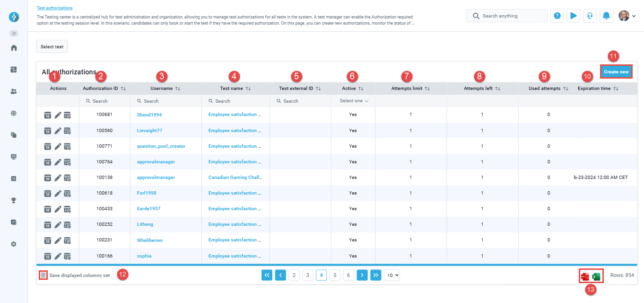The width and height of the screenshot is (644, 303).
Task: Click edit pencil in row 100138
Action: point(58,178)
